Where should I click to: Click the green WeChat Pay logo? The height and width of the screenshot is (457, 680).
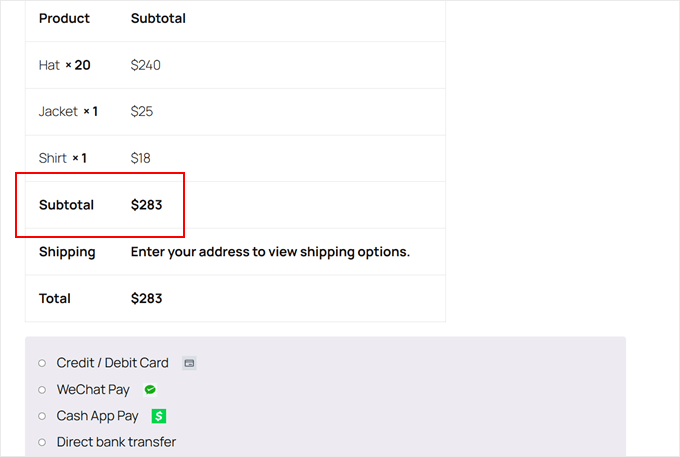(x=150, y=389)
